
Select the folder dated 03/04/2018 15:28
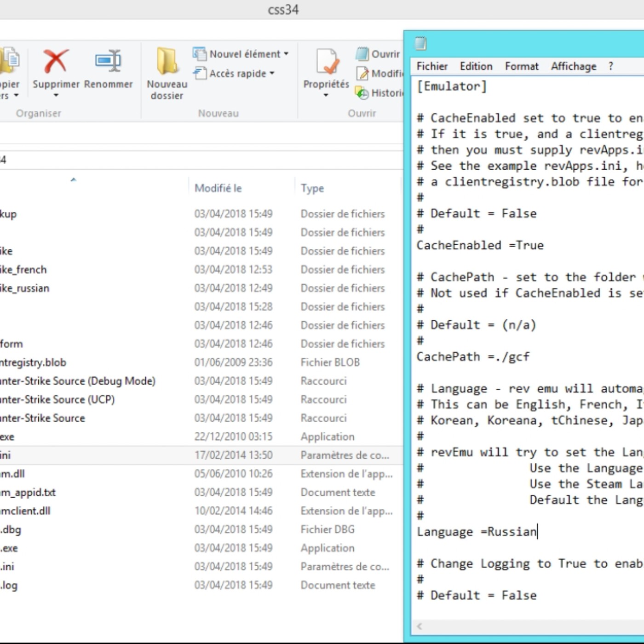(201, 306)
